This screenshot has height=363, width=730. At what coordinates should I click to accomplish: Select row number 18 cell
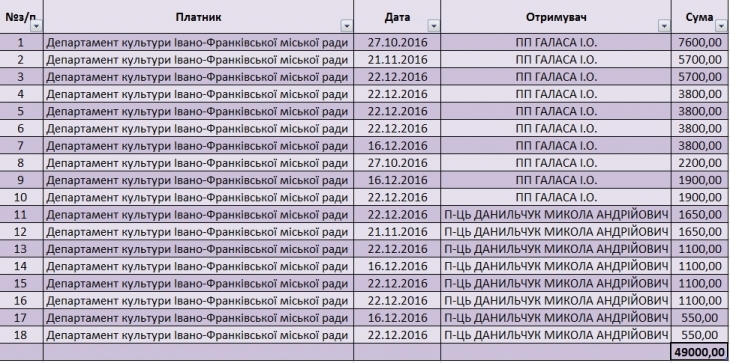click(x=21, y=335)
